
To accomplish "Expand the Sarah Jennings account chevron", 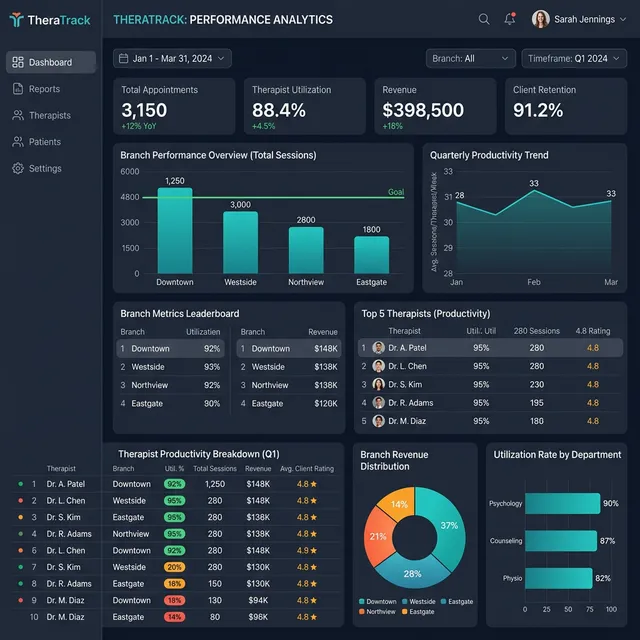I will coord(623,19).
